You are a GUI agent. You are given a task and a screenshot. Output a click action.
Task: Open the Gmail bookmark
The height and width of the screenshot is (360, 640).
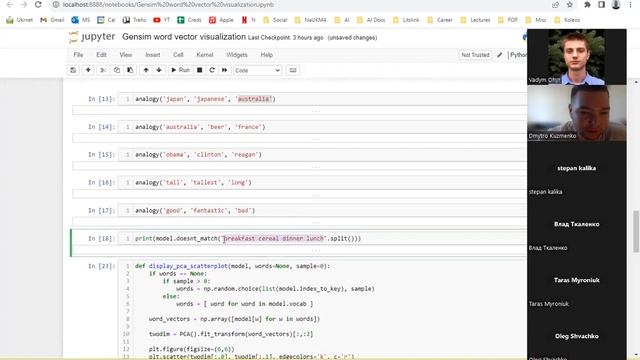pos(52,20)
